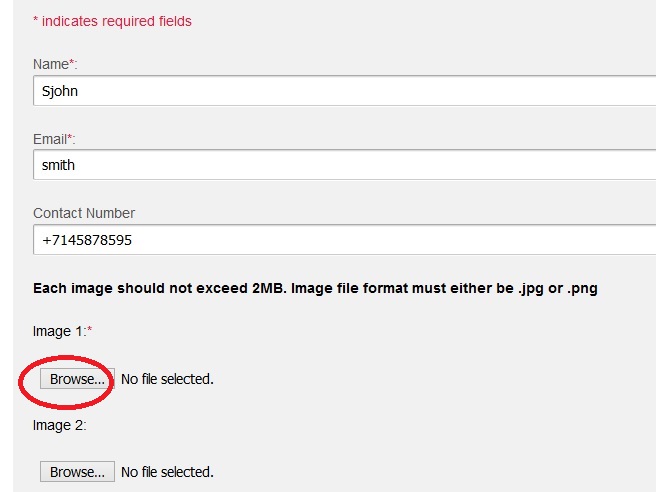Click the 'Image 2' label
660x492 pixels.
pyautogui.click(x=59, y=425)
